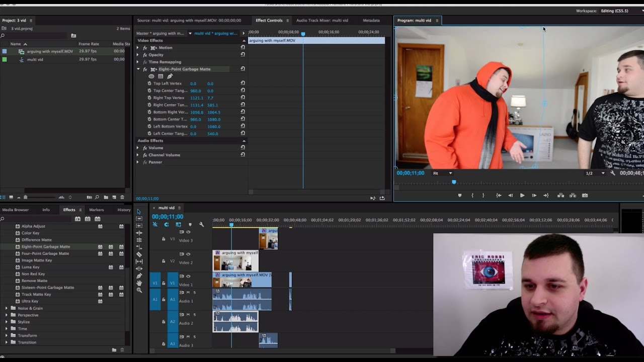Image resolution: width=644 pixels, height=362 pixels.
Task: Solo the Audio 1 track
Action: tap(194, 292)
